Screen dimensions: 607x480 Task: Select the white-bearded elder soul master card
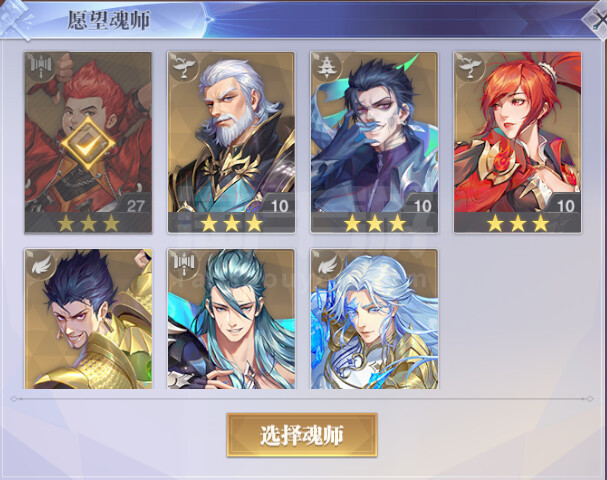click(231, 142)
